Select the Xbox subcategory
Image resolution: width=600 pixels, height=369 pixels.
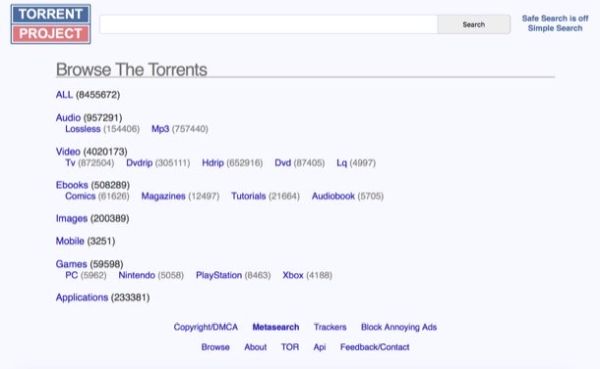293,275
